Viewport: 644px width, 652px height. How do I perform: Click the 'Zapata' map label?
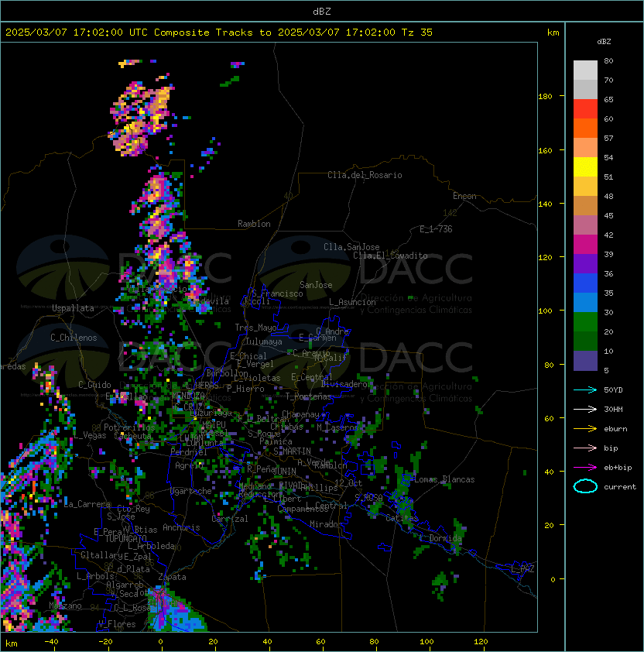(172, 577)
